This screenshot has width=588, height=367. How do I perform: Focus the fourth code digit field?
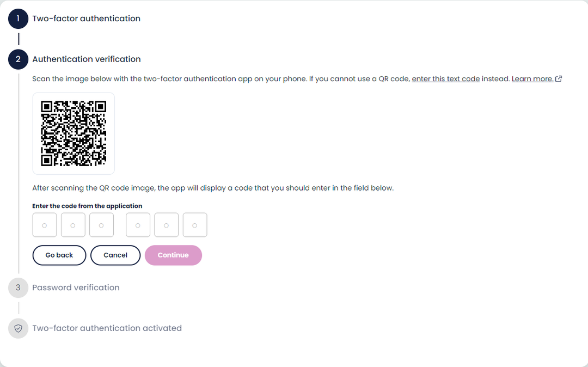click(138, 225)
